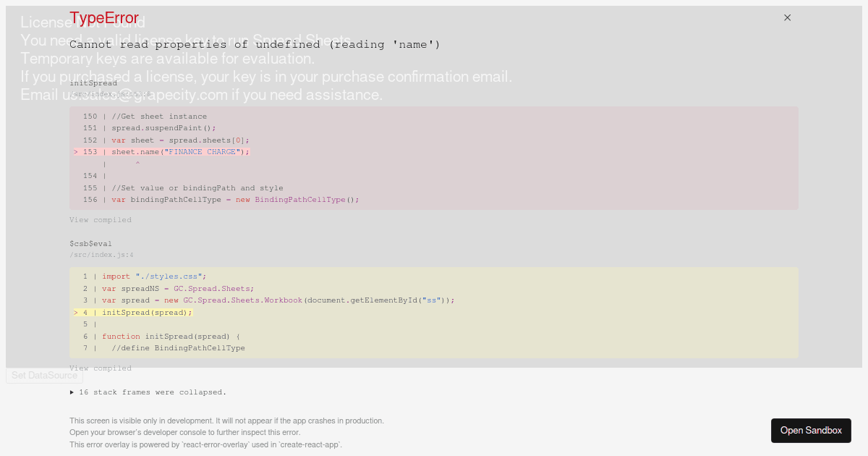Click the disclosure triangle before collapsed frames text
This screenshot has height=456, width=868.
pos(72,392)
